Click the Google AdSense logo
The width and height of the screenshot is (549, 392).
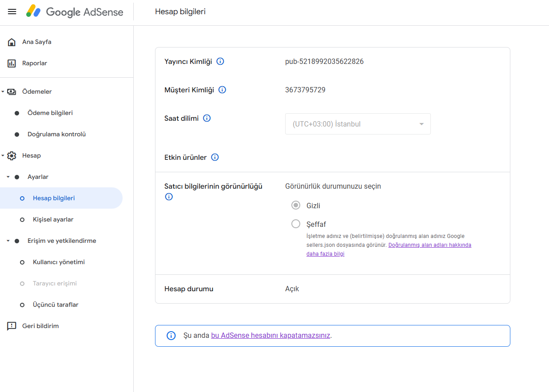pyautogui.click(x=74, y=12)
